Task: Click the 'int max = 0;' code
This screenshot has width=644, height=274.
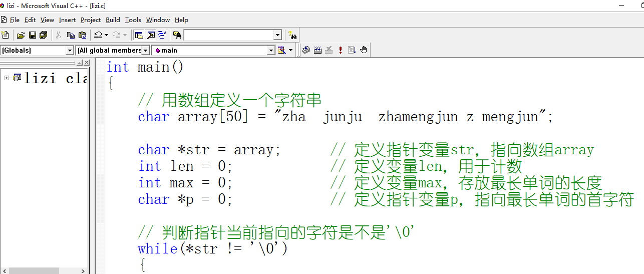Action: [185, 183]
